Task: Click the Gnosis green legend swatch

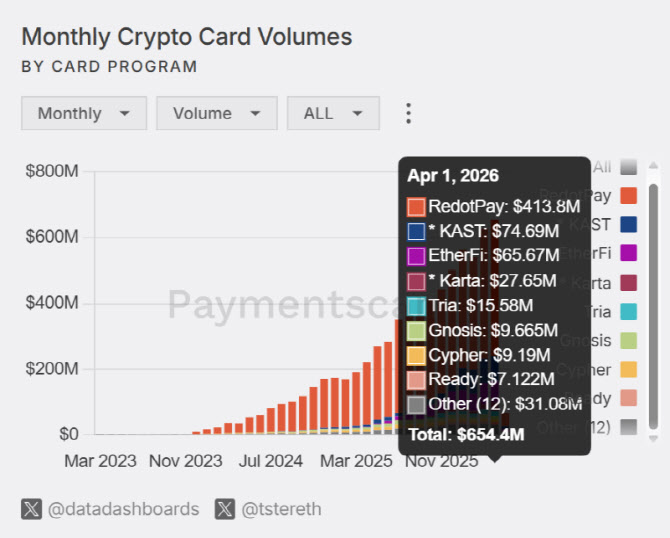Action: 628,341
